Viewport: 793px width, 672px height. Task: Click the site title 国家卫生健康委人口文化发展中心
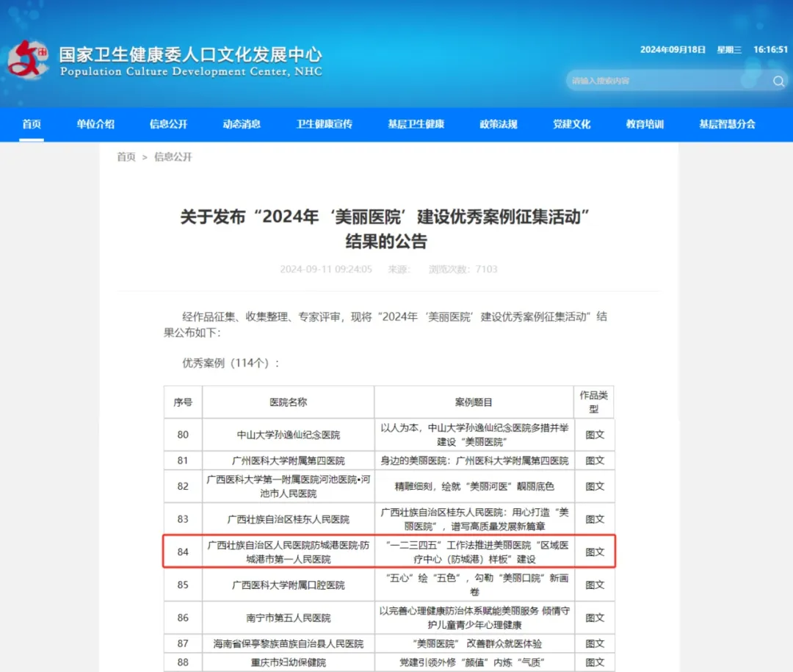pos(190,54)
